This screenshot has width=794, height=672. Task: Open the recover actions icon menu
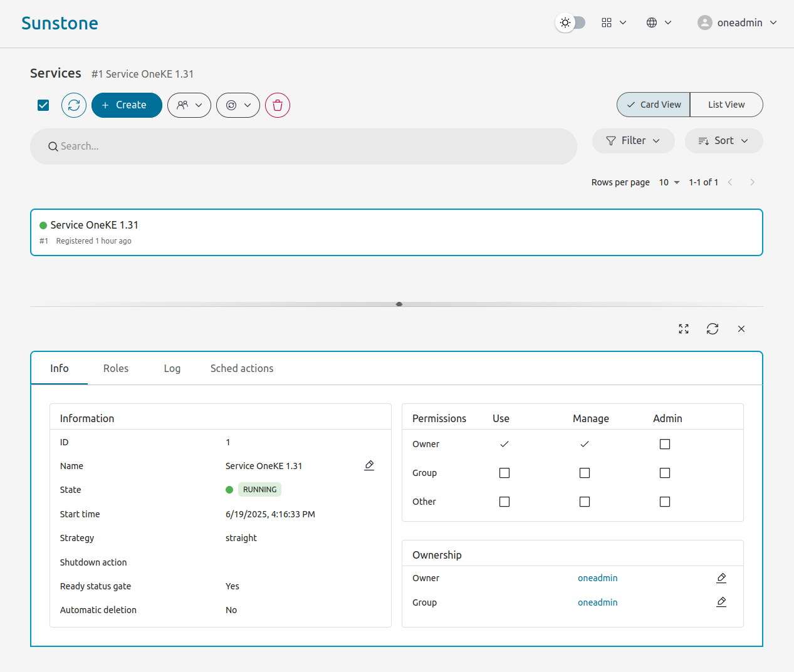238,105
